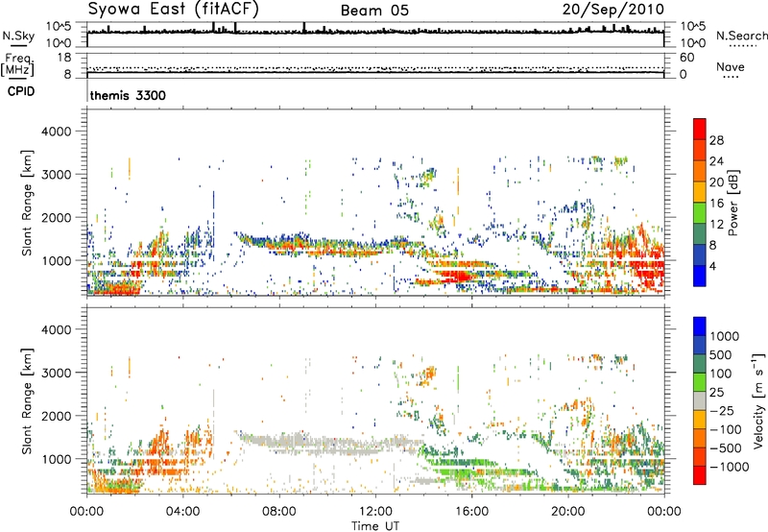Select the "Power [dB]" colorbar title
Viewport: 768px width, 532px height.
pos(733,203)
